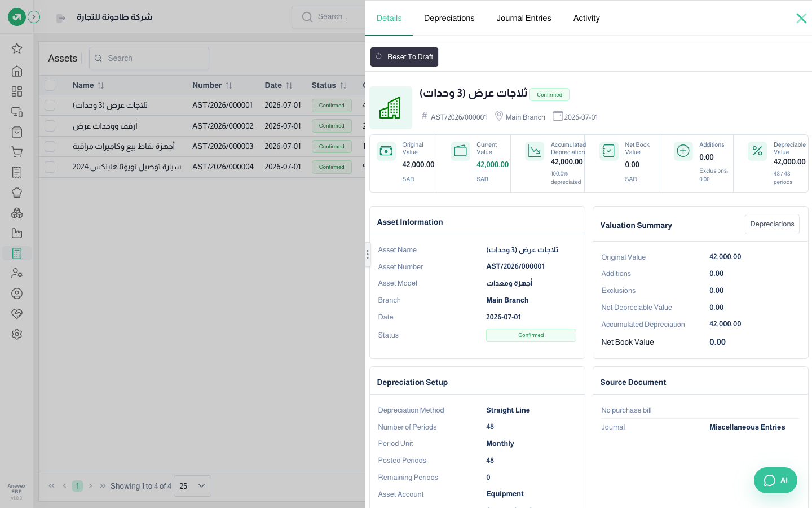Check the row for AST/2026/000004

50,167
